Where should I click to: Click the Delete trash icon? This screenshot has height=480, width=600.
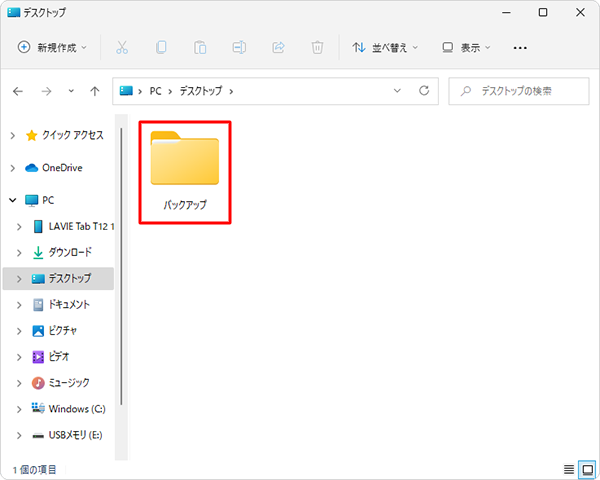coord(317,47)
